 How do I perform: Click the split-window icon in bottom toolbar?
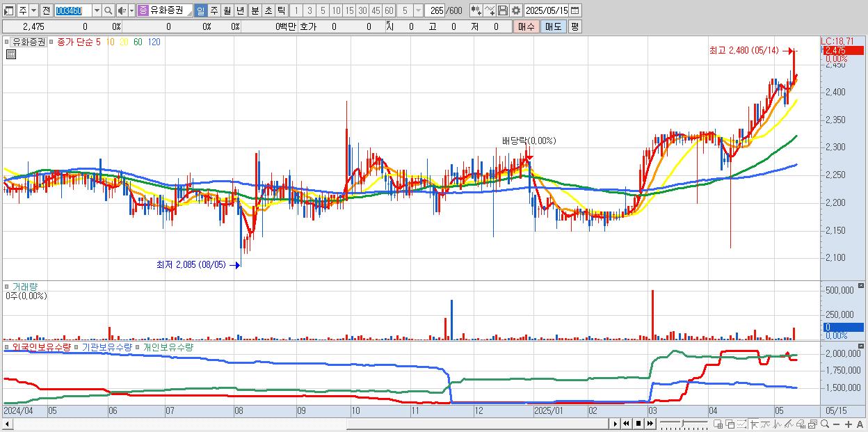718,424
